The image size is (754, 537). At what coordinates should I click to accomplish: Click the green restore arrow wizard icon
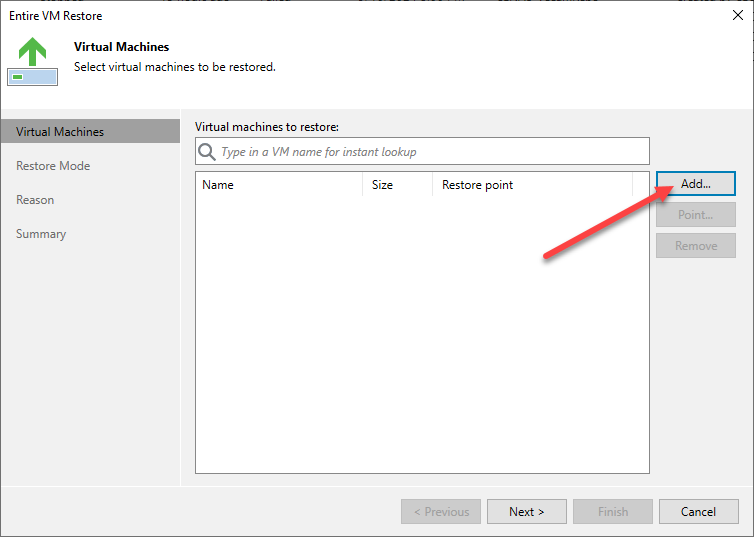[x=32, y=62]
